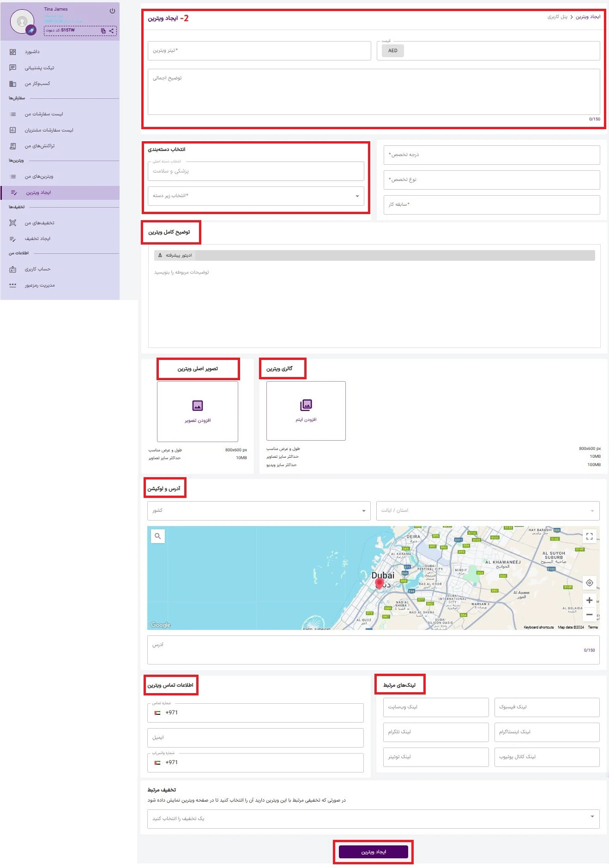Image resolution: width=609 pixels, height=868 pixels.
Task: Click the power logout icon in profile header
Action: (x=112, y=11)
